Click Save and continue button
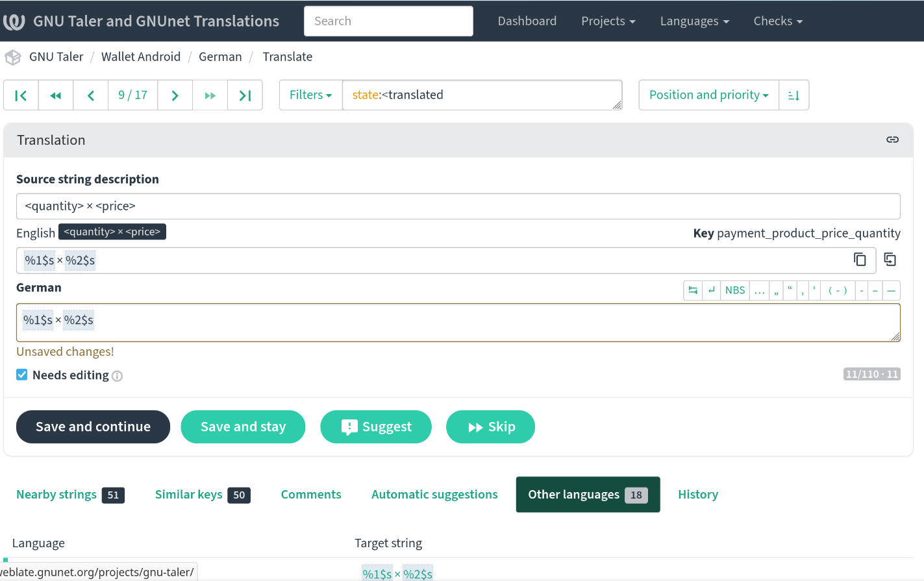The width and height of the screenshot is (924, 581). point(93,427)
